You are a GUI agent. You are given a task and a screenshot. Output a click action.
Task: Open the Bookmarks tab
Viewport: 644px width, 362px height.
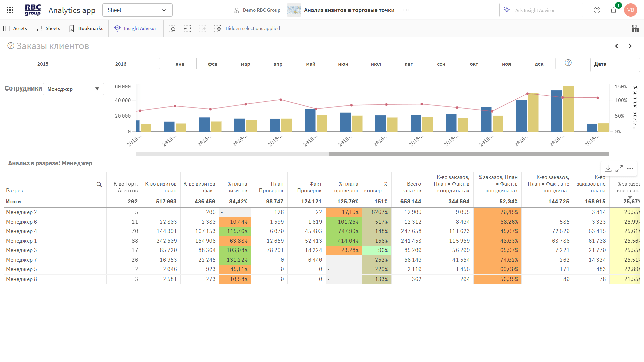pyautogui.click(x=86, y=28)
